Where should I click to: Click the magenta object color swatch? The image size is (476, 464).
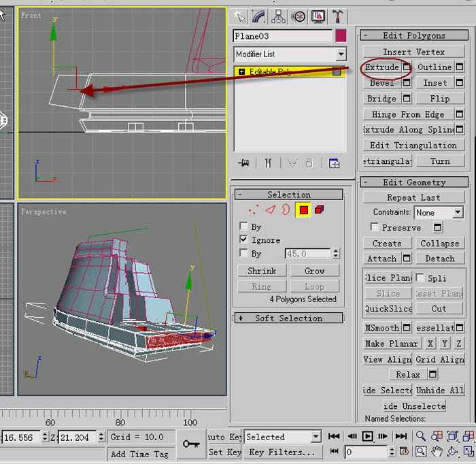[x=341, y=36]
